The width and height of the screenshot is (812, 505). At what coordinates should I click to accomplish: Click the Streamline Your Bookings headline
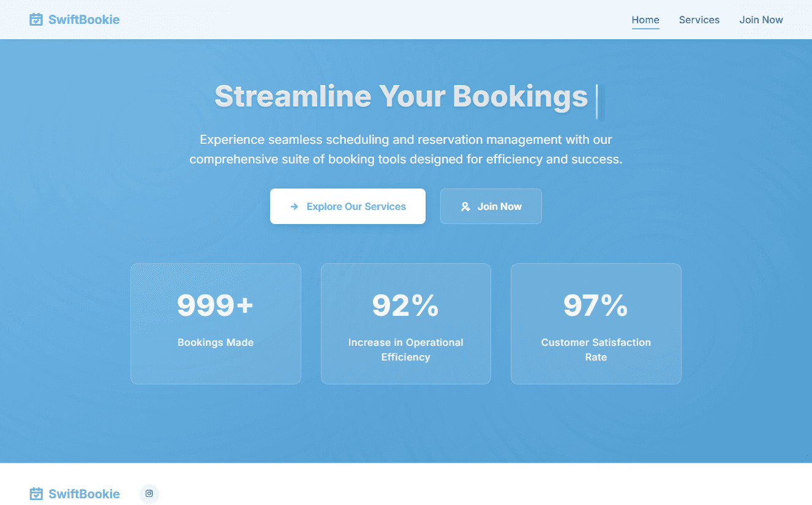coord(401,97)
